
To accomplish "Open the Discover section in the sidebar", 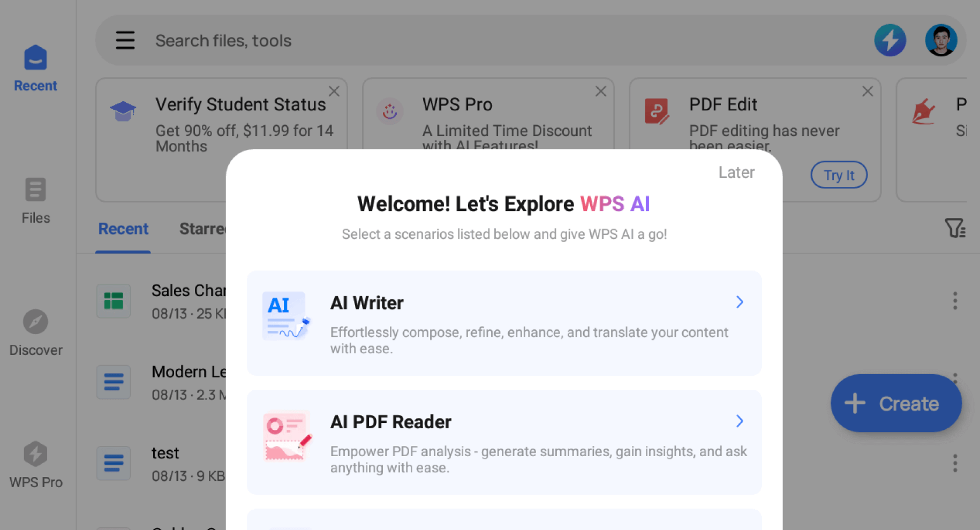I will pos(35,332).
